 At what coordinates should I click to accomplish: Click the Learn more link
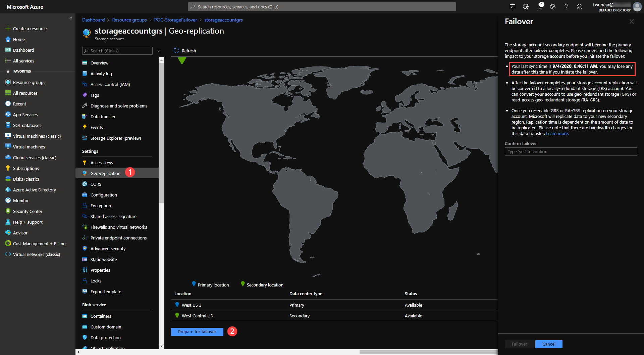click(x=557, y=134)
